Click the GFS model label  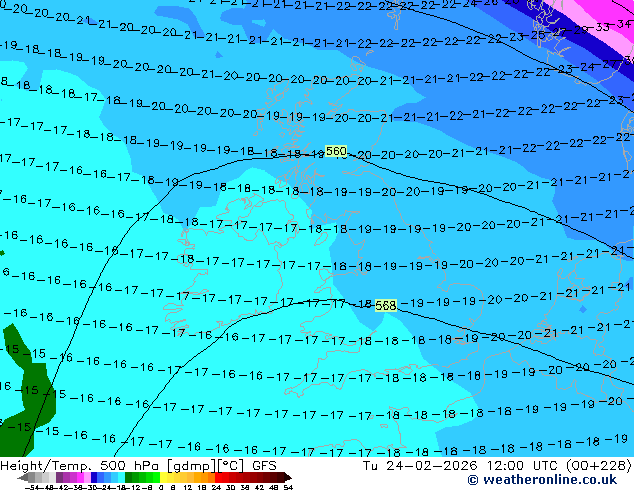pyautogui.click(x=264, y=466)
